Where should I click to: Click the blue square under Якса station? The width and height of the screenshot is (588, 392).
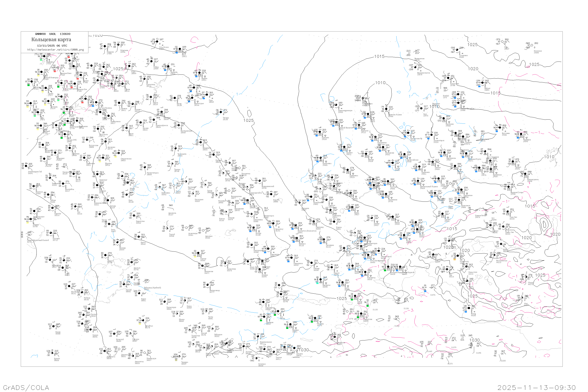click(177, 53)
